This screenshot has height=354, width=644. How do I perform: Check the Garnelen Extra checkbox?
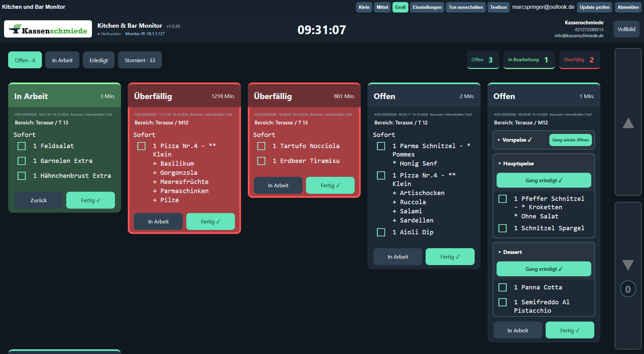pyautogui.click(x=22, y=161)
